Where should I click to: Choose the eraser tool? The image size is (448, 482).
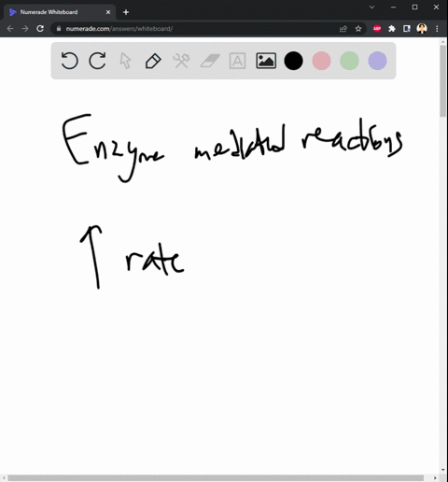pyautogui.click(x=210, y=61)
